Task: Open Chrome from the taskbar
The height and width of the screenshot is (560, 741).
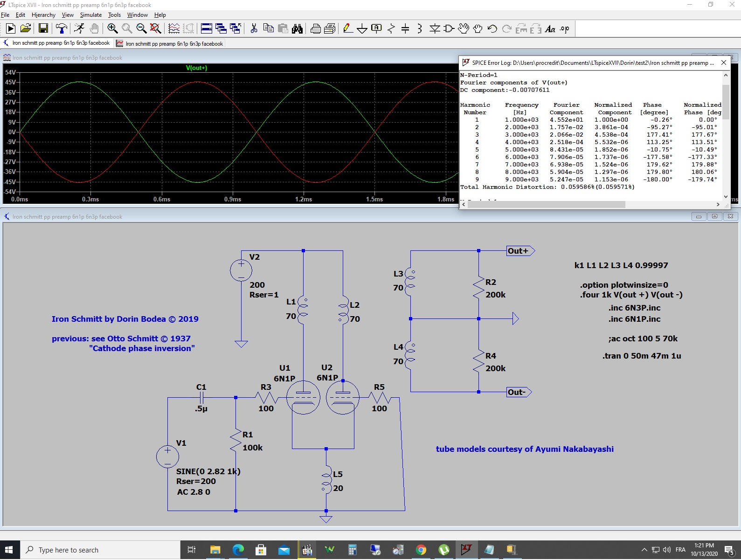Action: click(x=421, y=550)
